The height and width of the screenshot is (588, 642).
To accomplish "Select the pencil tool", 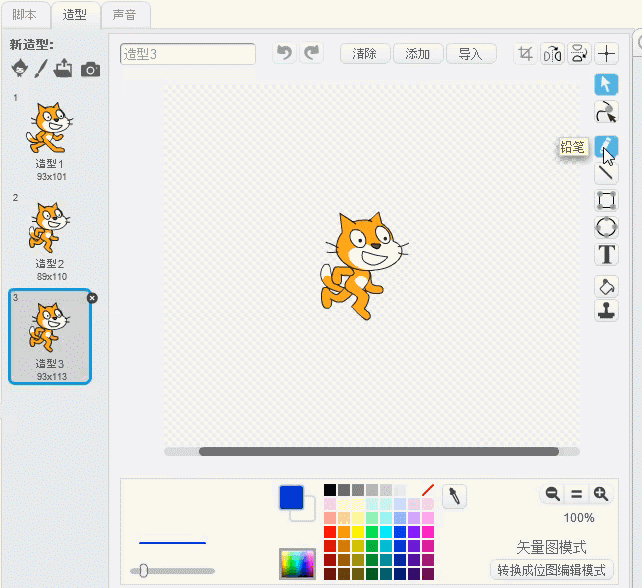I will tap(606, 146).
